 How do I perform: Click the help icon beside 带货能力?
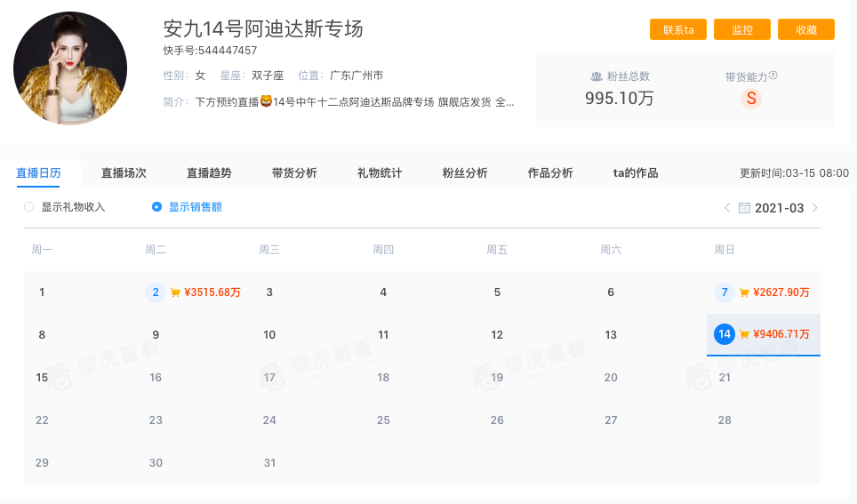pos(773,76)
